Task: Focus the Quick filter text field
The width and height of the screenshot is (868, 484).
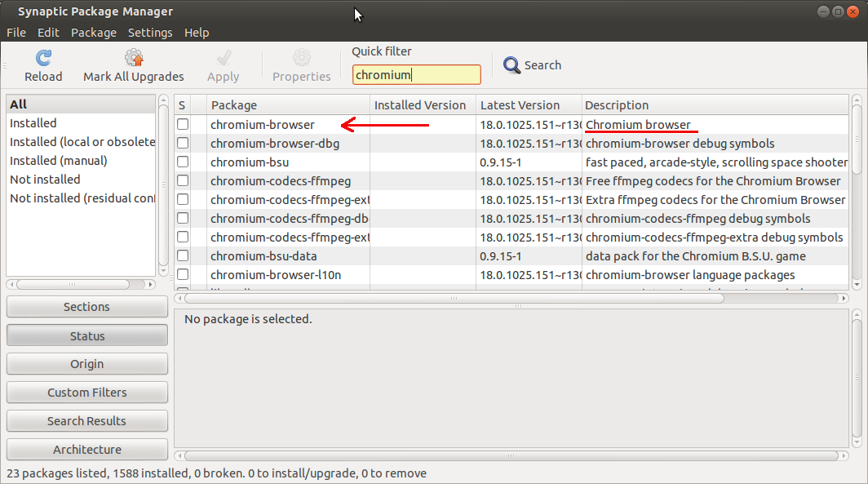Action: click(416, 75)
